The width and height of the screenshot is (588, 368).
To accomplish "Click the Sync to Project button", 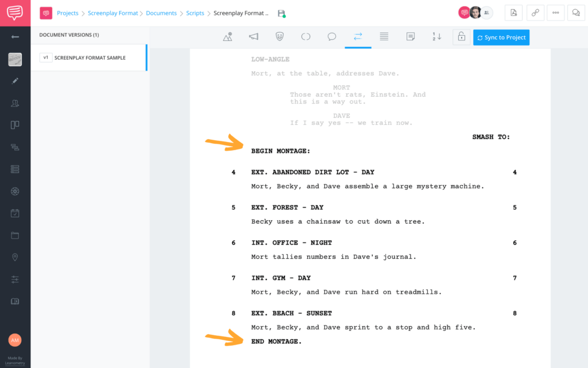I will (501, 37).
